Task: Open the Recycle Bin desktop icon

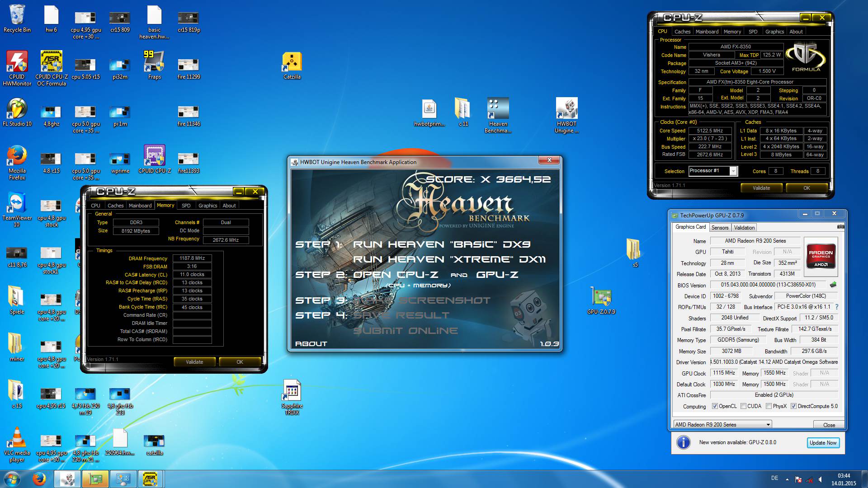Action: click(x=17, y=19)
